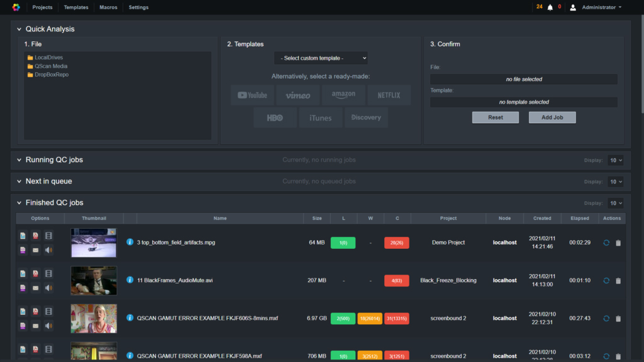Image resolution: width=644 pixels, height=362 pixels.
Task: Click the Add Job button
Action: tap(552, 118)
